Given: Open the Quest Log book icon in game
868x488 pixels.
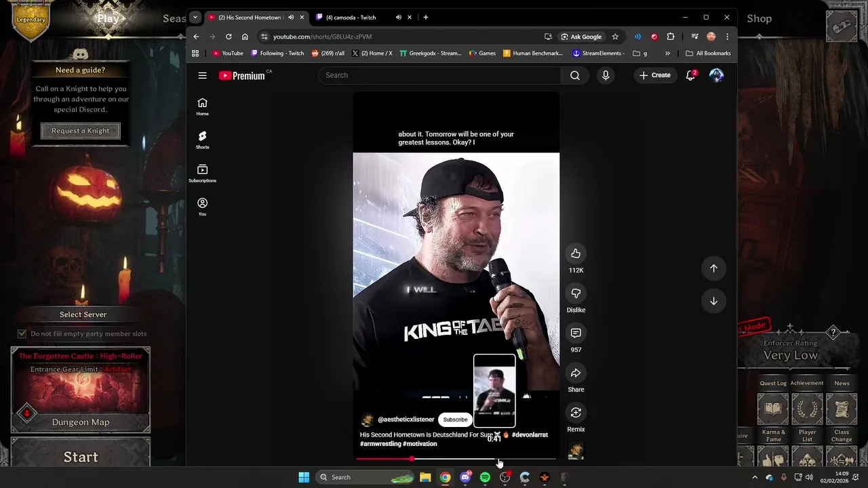Looking at the screenshot, I should point(772,409).
